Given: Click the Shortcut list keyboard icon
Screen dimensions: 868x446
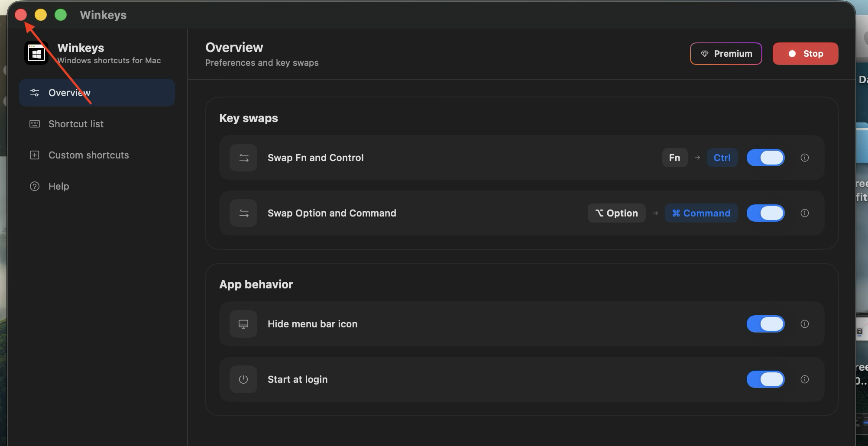Looking at the screenshot, I should (x=35, y=124).
